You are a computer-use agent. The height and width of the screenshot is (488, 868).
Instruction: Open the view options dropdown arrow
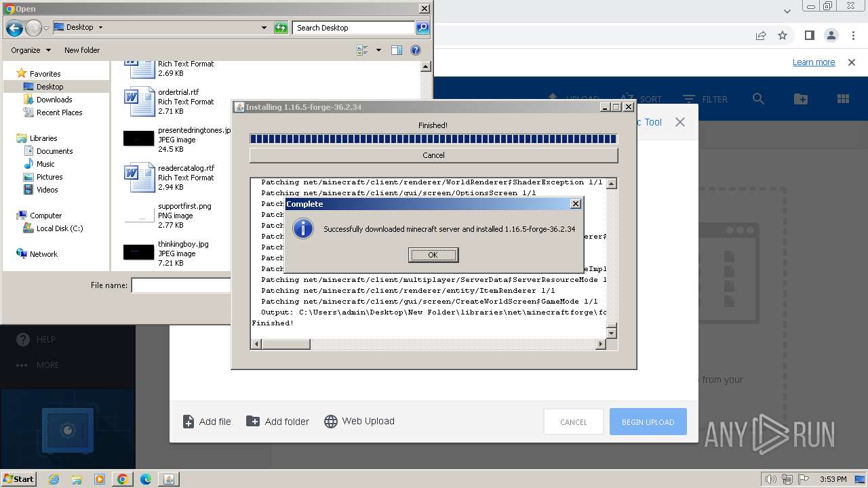click(378, 50)
